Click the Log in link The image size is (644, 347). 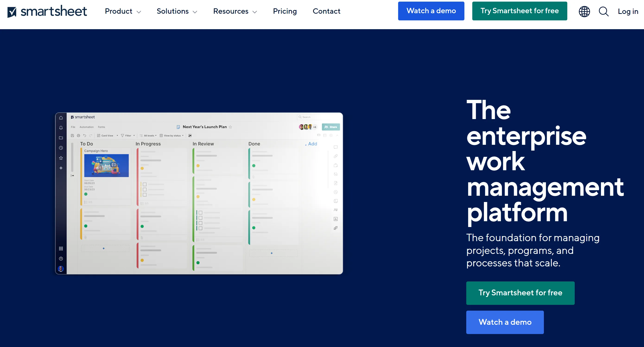coord(628,12)
